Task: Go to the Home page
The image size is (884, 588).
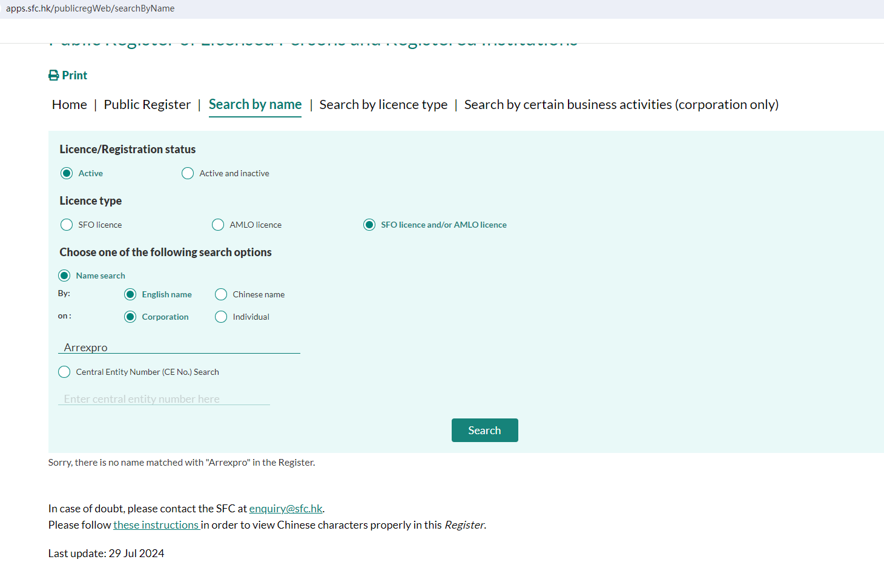Action: pyautogui.click(x=70, y=105)
